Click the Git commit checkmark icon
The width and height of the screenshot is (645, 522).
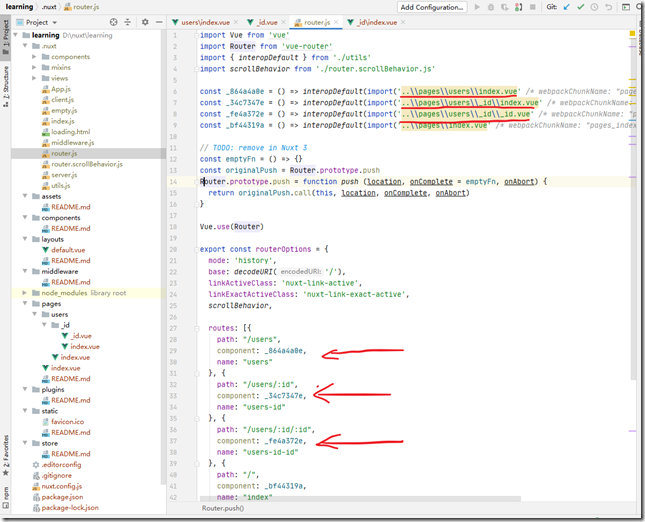[x=580, y=7]
